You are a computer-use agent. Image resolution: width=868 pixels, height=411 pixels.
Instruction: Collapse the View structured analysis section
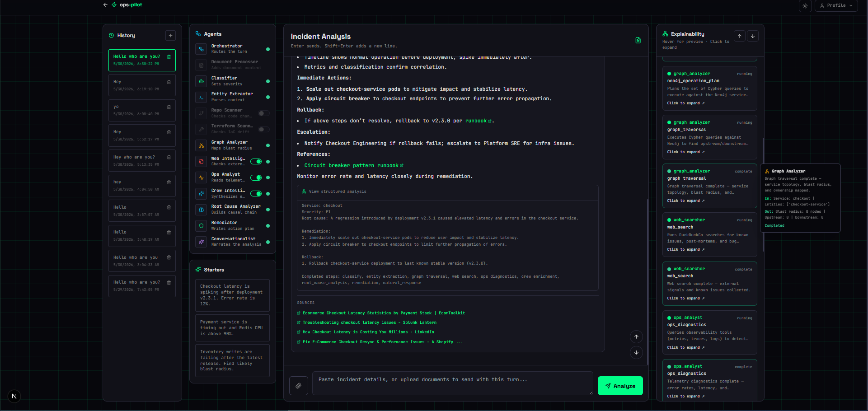click(448, 192)
